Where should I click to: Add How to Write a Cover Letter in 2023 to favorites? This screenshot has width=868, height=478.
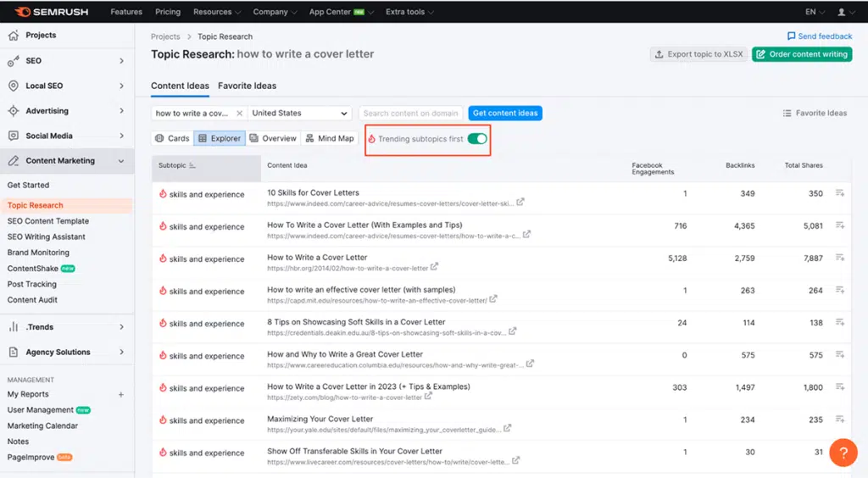tap(840, 386)
